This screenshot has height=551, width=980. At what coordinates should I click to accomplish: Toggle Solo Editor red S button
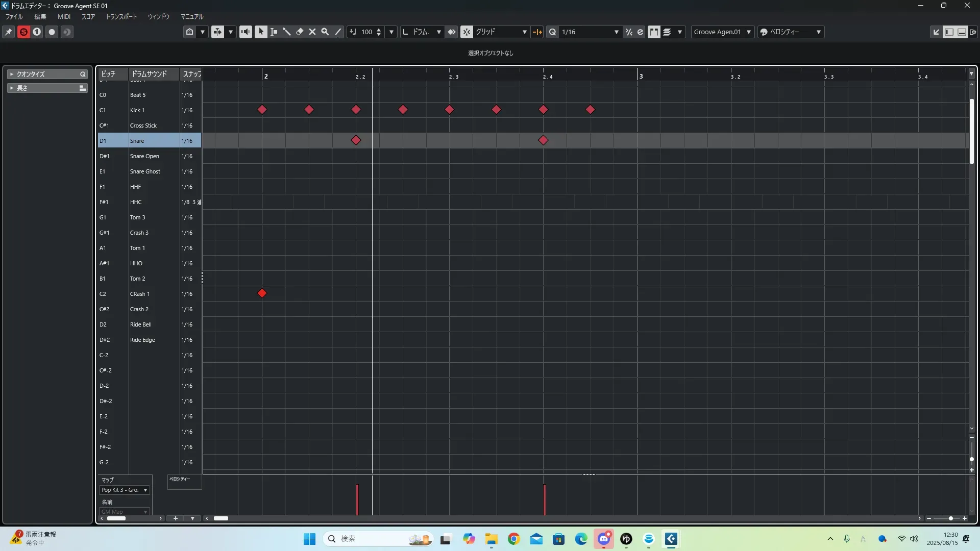pyautogui.click(x=23, y=32)
